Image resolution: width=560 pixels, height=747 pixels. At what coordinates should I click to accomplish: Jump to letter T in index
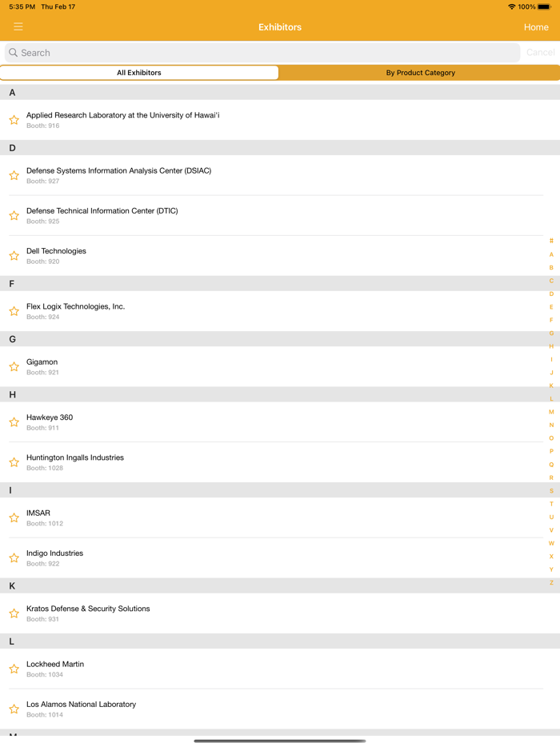pyautogui.click(x=551, y=504)
